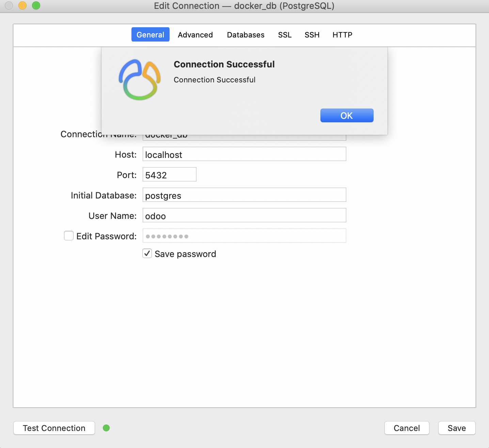Image resolution: width=489 pixels, height=448 pixels.
Task: Click the Connection Name field
Action: click(245, 138)
